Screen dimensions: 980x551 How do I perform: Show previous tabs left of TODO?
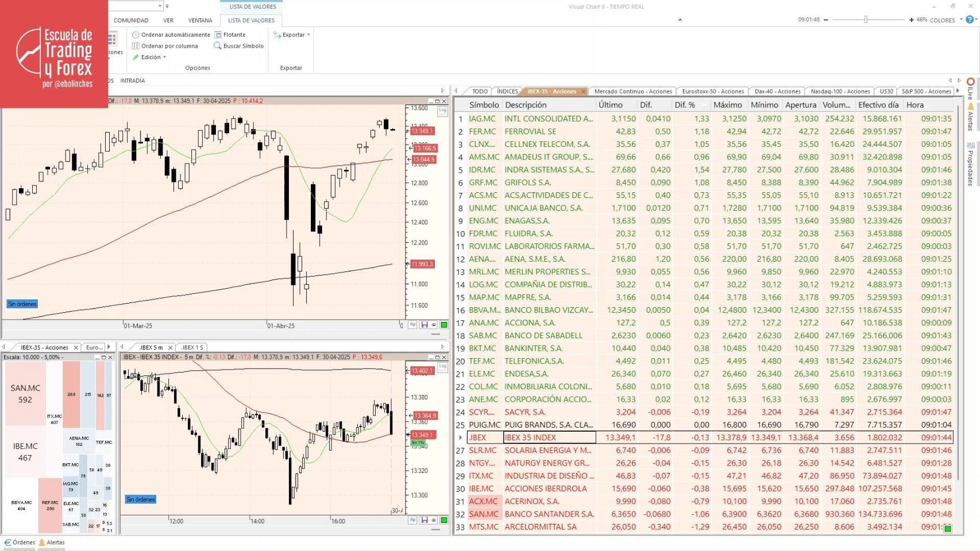click(x=456, y=91)
